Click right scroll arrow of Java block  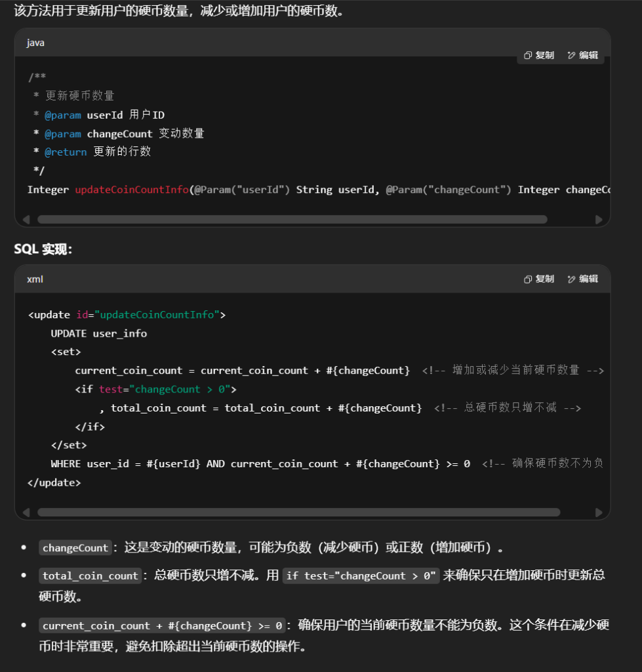point(598,220)
